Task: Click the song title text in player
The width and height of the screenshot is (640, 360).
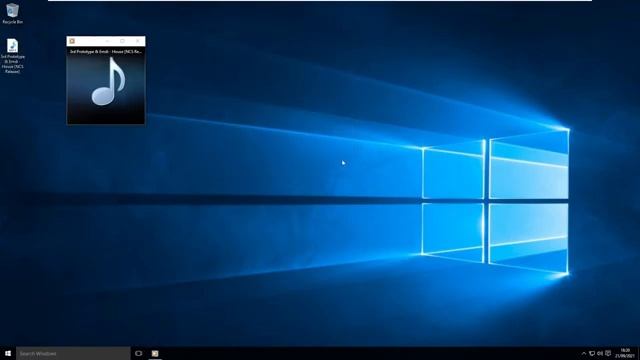Action: coord(106,52)
